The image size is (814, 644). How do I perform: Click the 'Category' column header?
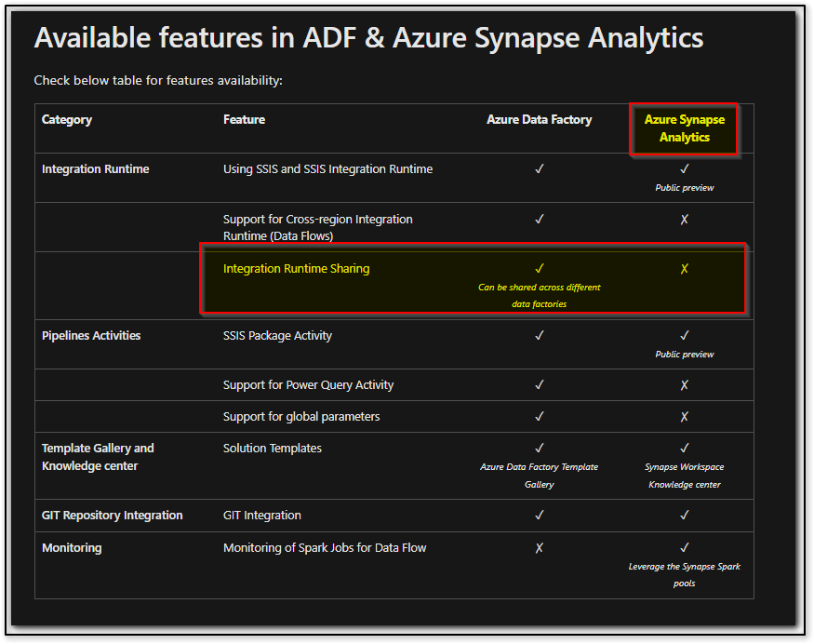click(67, 120)
